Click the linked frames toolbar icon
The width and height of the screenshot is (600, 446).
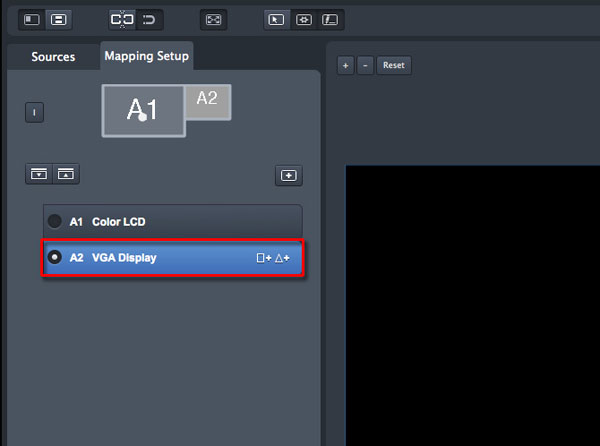(122, 20)
